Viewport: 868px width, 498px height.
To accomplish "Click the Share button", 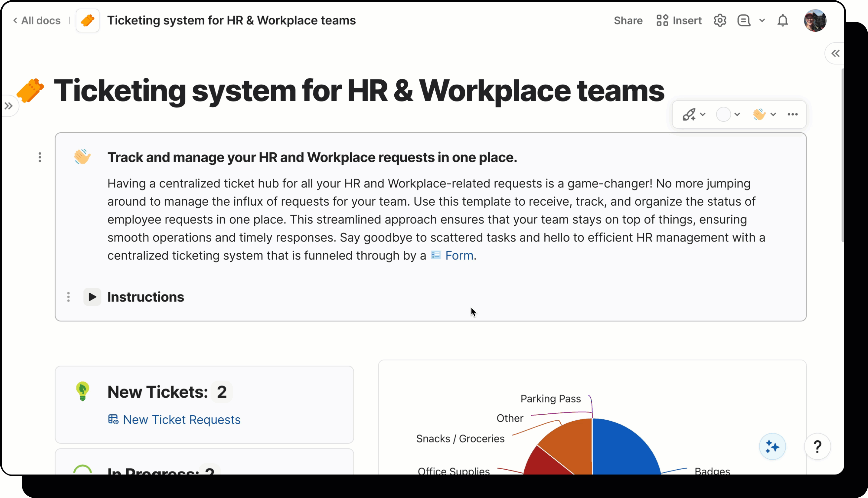I will 628,21.
